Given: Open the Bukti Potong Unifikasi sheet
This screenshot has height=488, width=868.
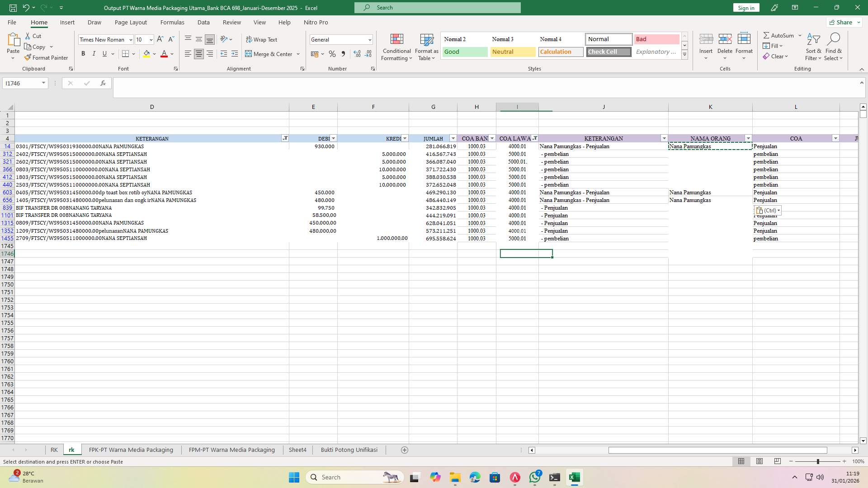Looking at the screenshot, I should click(349, 450).
